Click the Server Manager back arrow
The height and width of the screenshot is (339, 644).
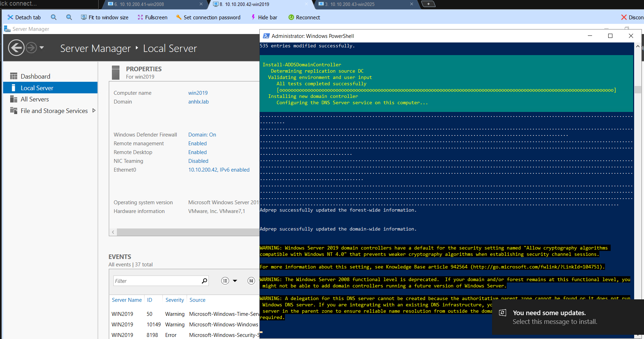[x=16, y=48]
